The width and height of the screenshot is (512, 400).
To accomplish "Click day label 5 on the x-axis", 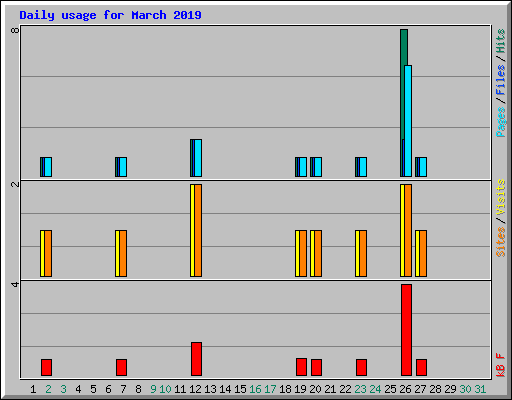I will point(93,389).
